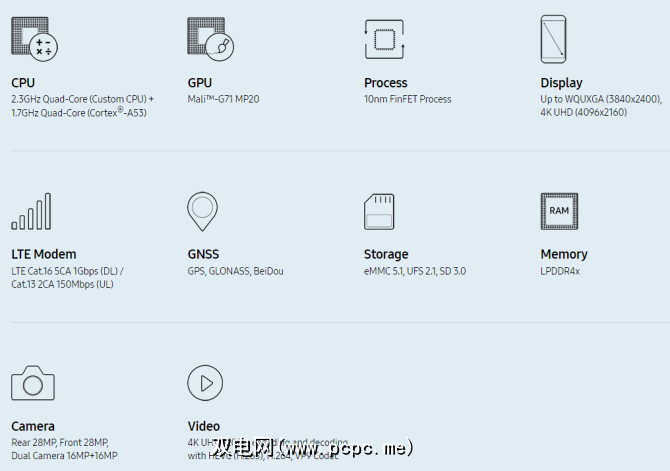Click the GPU heading label
The height and width of the screenshot is (471, 670).
pyautogui.click(x=200, y=83)
